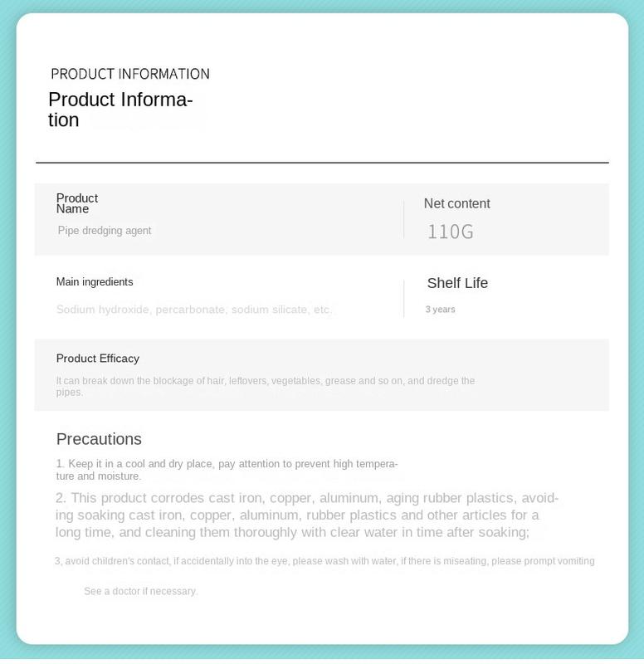
Task: Click the Product Efficacy label
Action: click(98, 359)
